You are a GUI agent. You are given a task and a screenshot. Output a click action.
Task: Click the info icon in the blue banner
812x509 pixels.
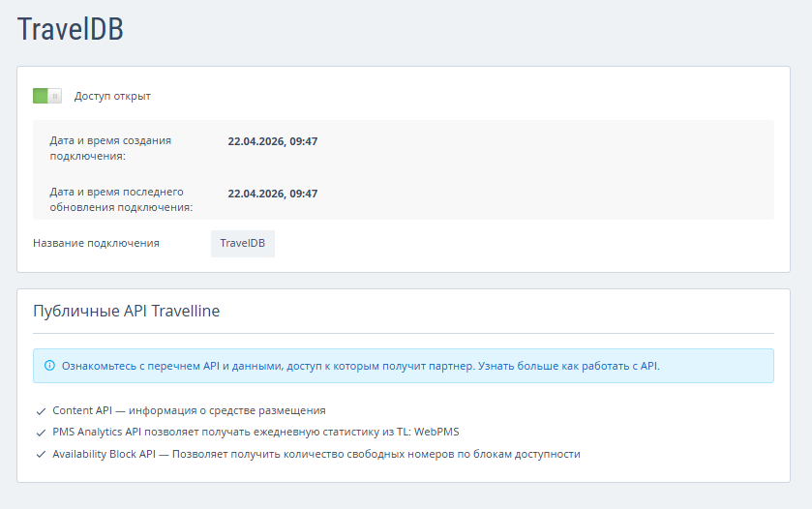click(x=49, y=367)
